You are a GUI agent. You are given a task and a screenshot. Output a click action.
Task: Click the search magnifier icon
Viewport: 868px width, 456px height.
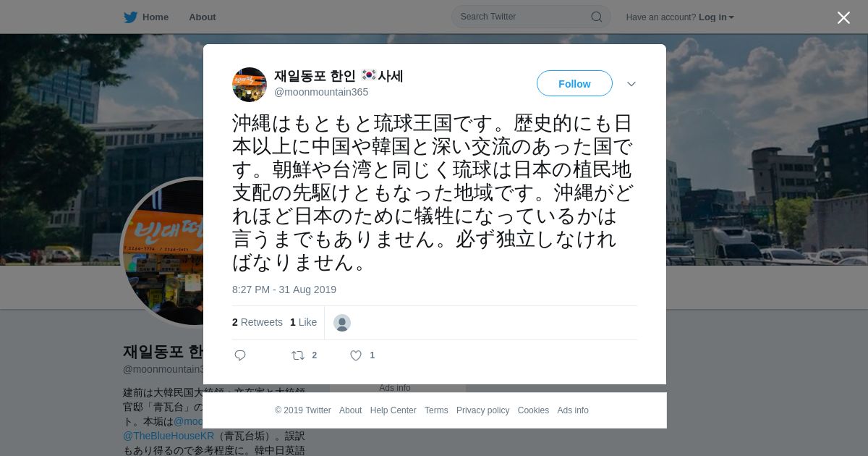tap(597, 17)
